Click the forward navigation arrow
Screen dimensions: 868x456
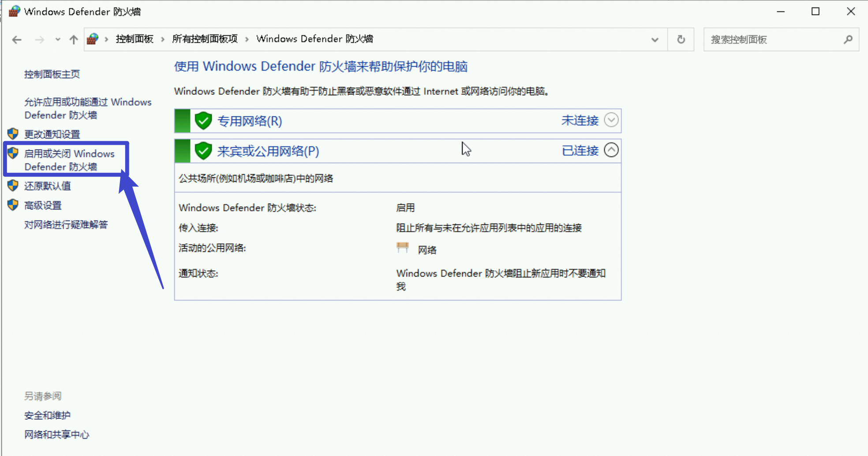point(40,40)
